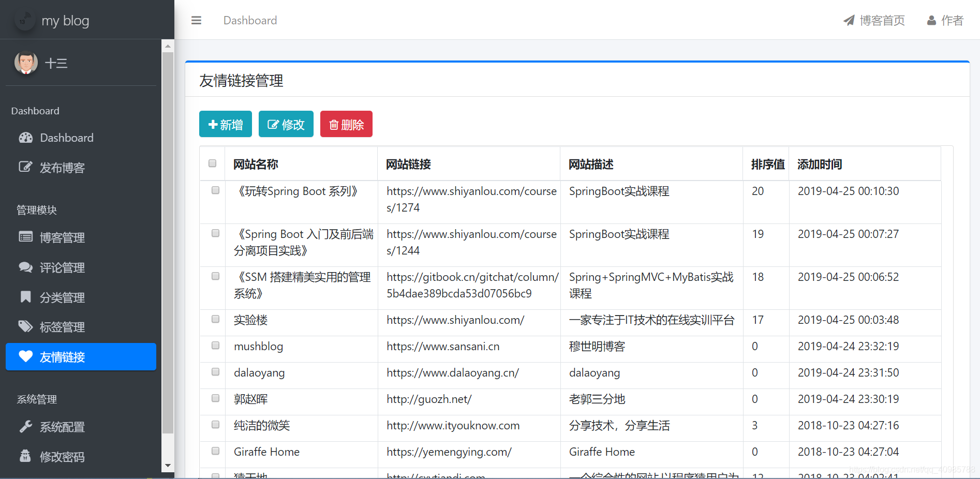Click the 评论管理 chat bubbles icon
Viewport: 980px width, 479px height.
pos(26,267)
